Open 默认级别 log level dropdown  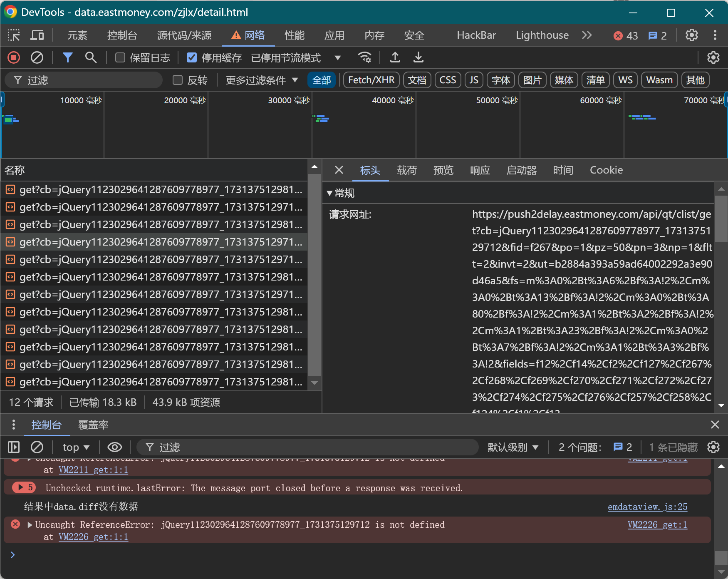coord(513,447)
